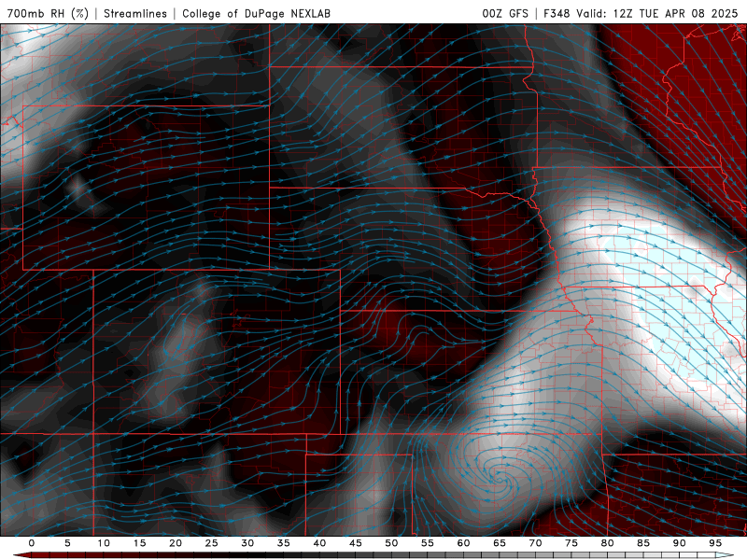The height and width of the screenshot is (560, 747).
Task: Click the 50 label on the RH scale
Action: coord(391,543)
